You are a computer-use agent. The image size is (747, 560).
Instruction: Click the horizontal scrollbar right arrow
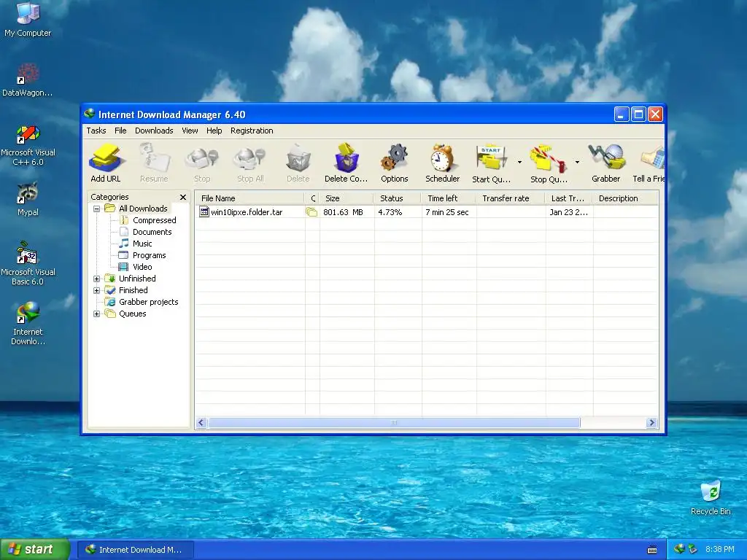coord(651,423)
